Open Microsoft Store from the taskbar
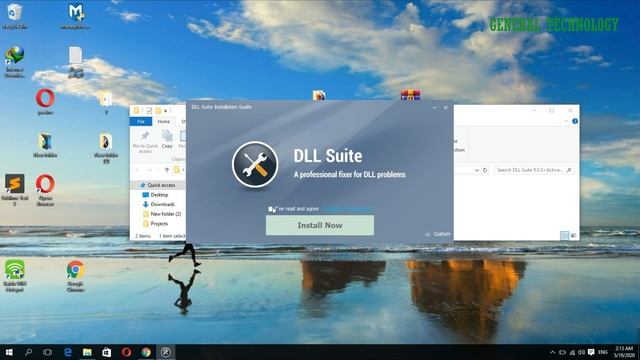Image resolution: width=640 pixels, height=360 pixels. coord(107,352)
